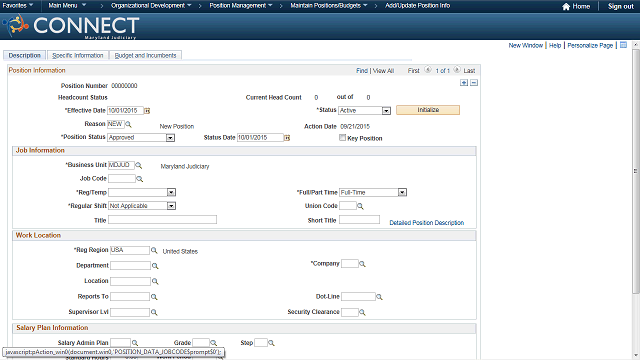Viewport: 640px width, 360px height.
Task: Switch to the Specific Information tab
Action: pos(78,56)
